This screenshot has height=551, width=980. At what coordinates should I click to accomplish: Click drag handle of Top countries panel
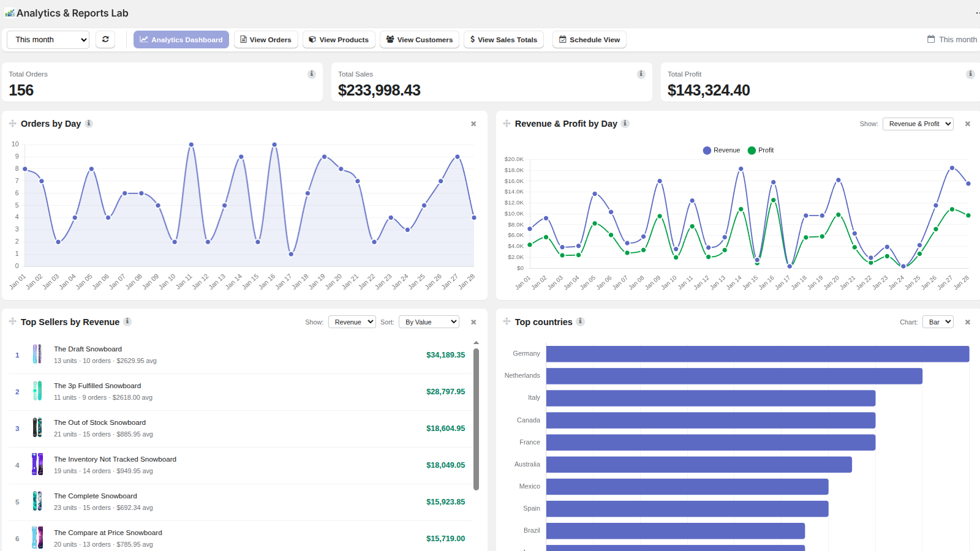click(x=507, y=321)
